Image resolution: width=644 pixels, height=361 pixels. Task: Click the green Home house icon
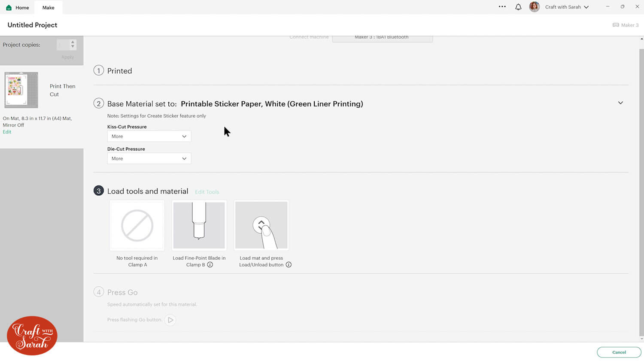tap(9, 8)
